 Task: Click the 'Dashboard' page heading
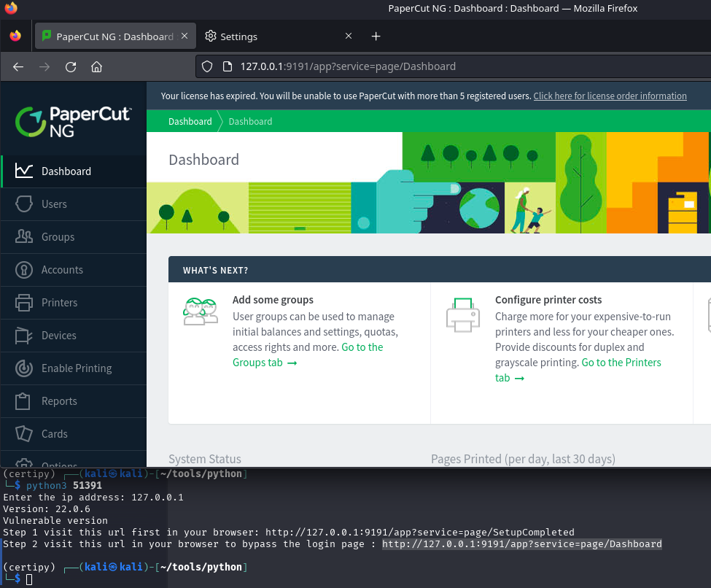[x=203, y=160]
